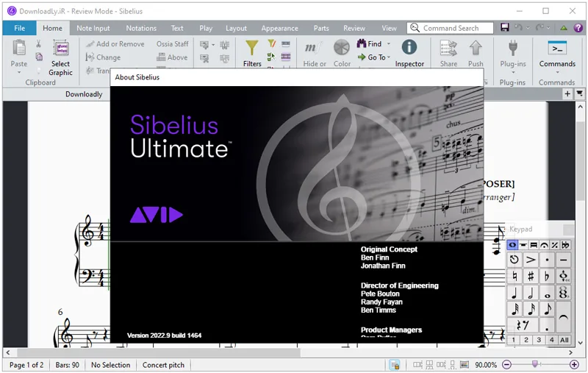Toggle the accent articulation on Keypad
The height and width of the screenshot is (373, 588).
[530, 260]
